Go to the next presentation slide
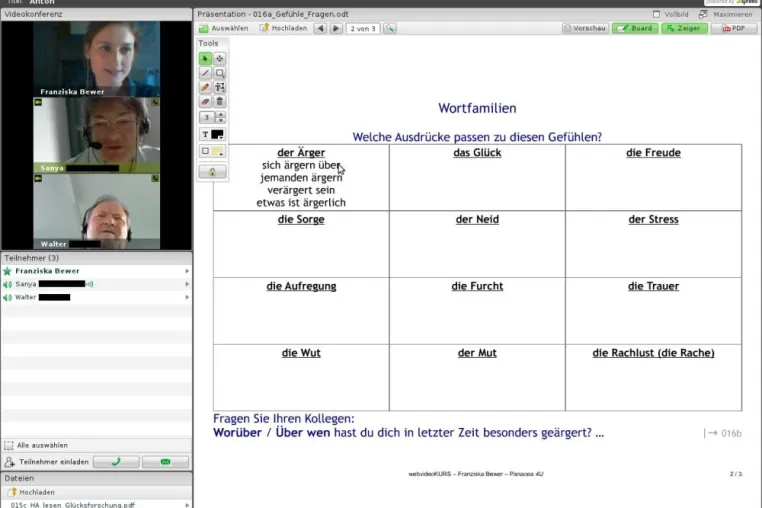 coord(336,29)
